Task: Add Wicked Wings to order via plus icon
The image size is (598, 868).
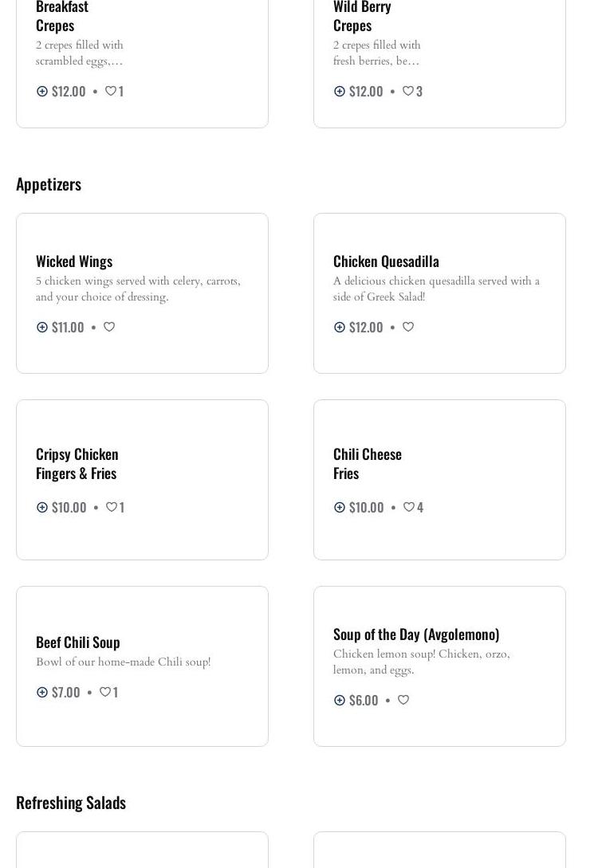Action: point(42,327)
